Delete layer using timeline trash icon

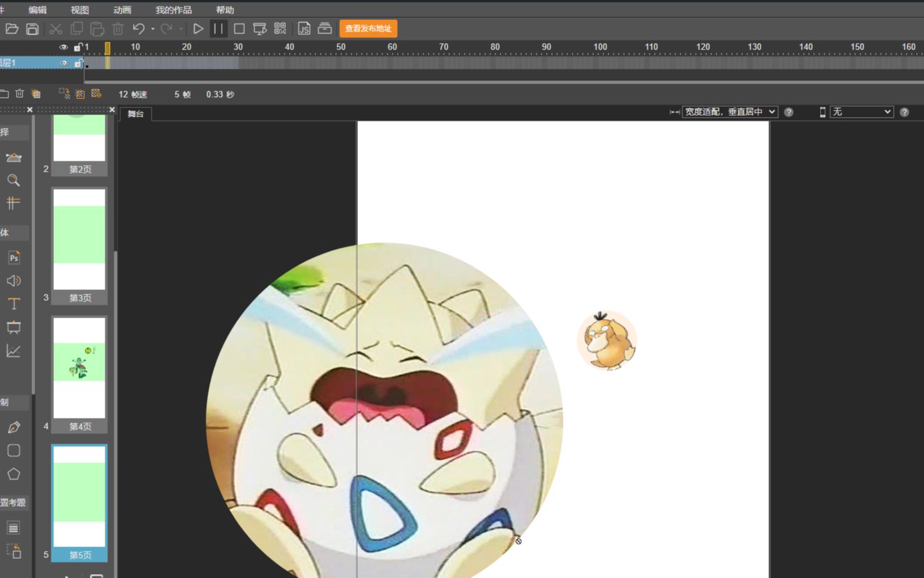[x=19, y=94]
